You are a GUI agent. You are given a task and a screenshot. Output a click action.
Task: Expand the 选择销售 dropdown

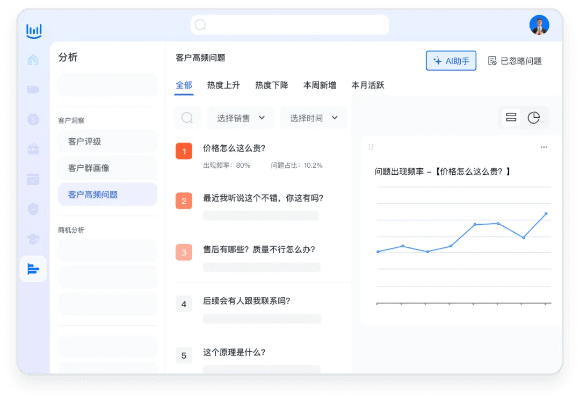(x=241, y=118)
